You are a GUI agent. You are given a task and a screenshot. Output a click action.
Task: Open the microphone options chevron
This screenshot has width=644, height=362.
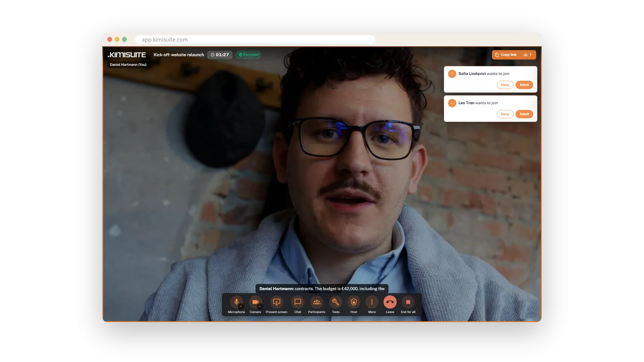click(x=241, y=306)
